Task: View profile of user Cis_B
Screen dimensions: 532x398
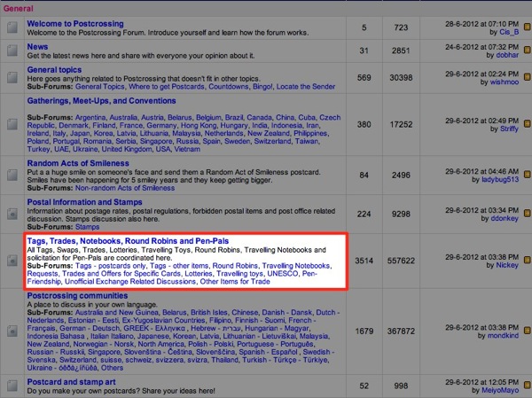Action: (x=509, y=32)
